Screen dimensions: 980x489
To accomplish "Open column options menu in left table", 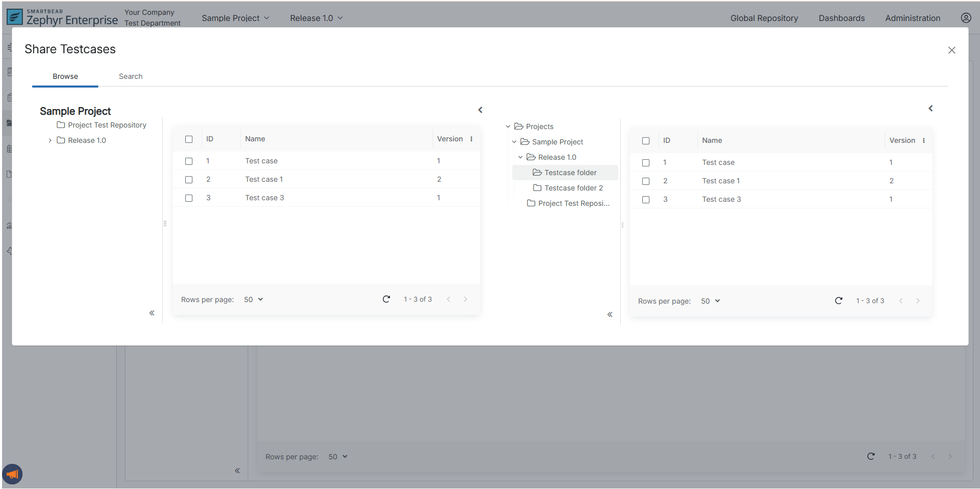I will 471,139.
